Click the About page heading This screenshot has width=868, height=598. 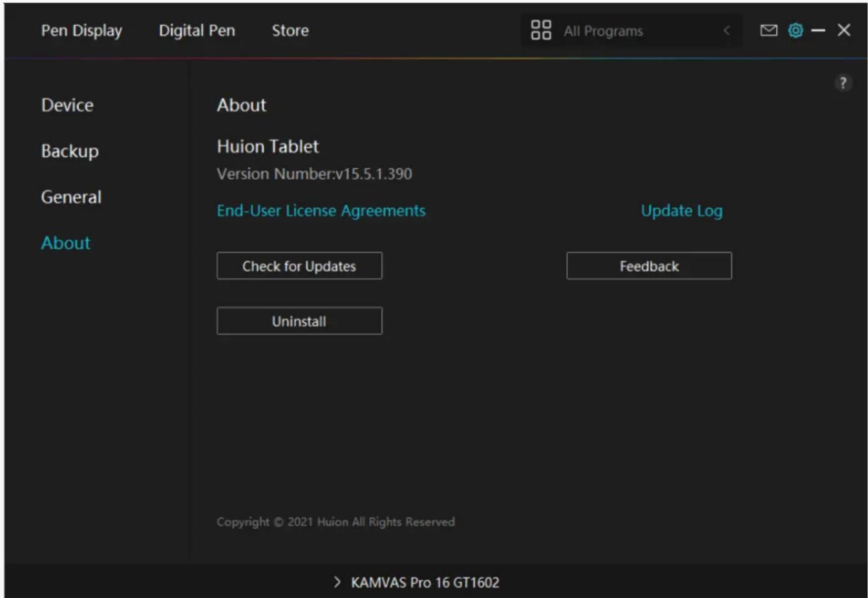pyautogui.click(x=241, y=105)
